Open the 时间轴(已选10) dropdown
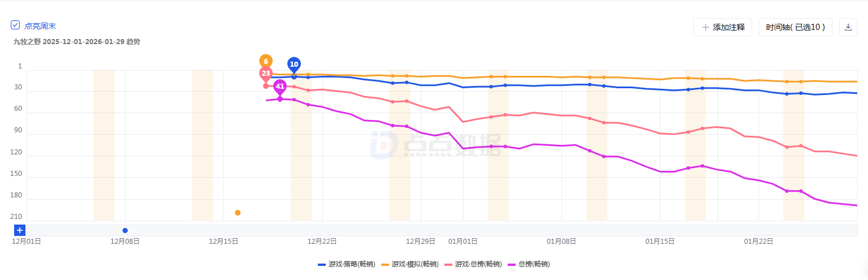Viewport: 868px width, 280px height. click(795, 27)
